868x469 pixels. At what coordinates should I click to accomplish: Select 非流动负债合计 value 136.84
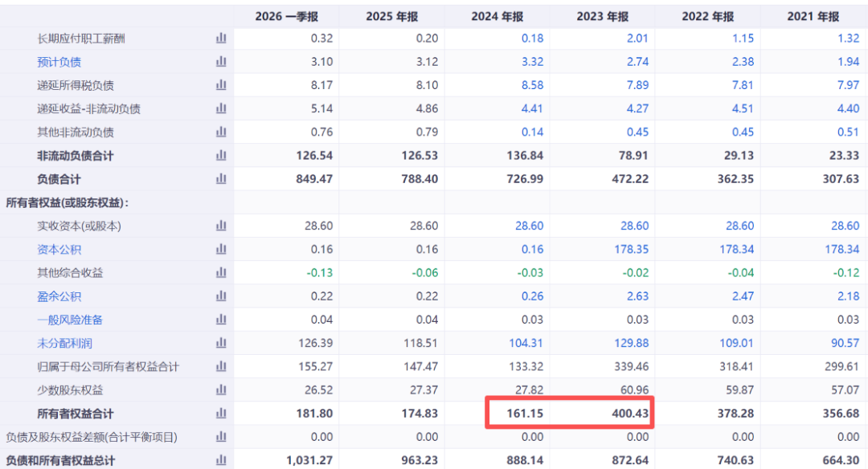(525, 156)
